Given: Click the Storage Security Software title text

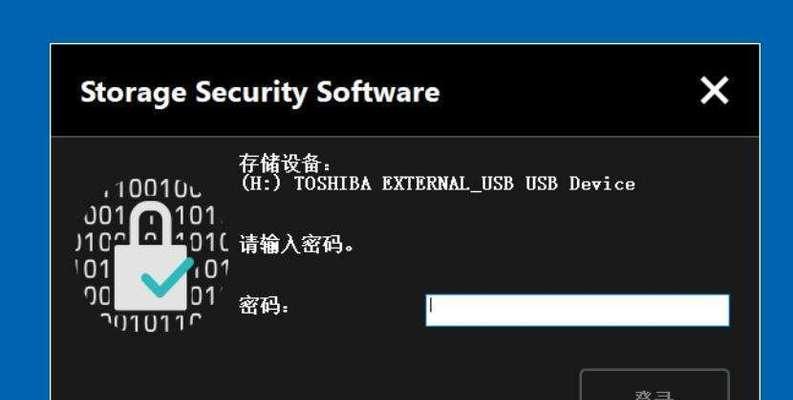Looking at the screenshot, I should tap(260, 93).
